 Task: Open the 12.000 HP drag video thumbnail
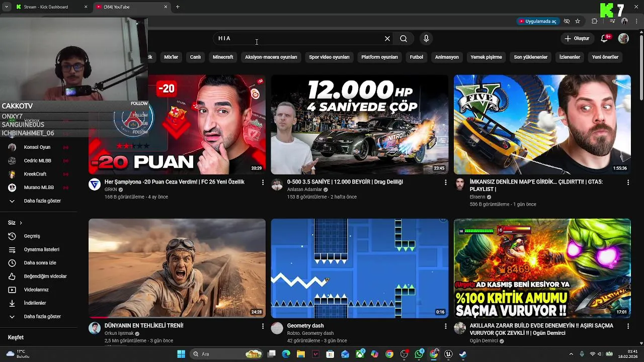[360, 125]
